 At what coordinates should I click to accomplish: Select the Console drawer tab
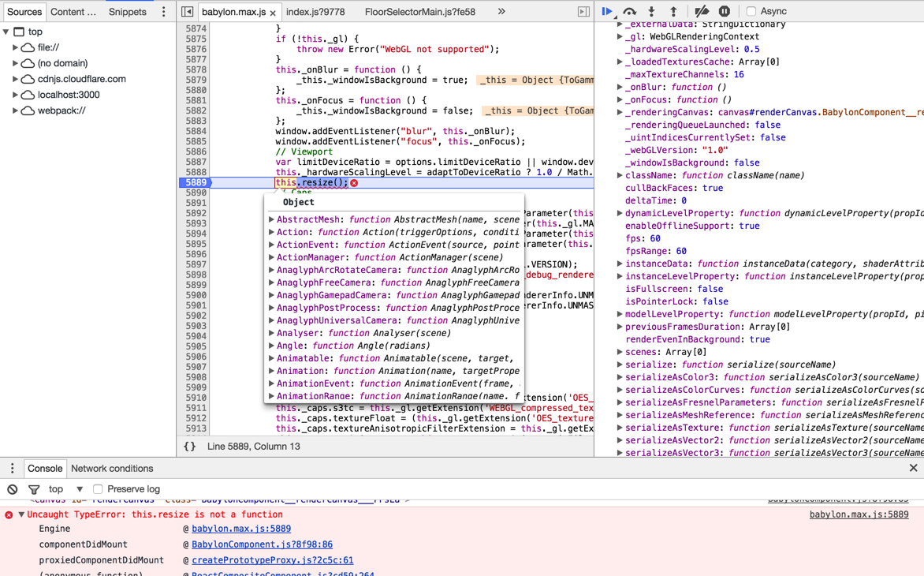pyautogui.click(x=45, y=468)
